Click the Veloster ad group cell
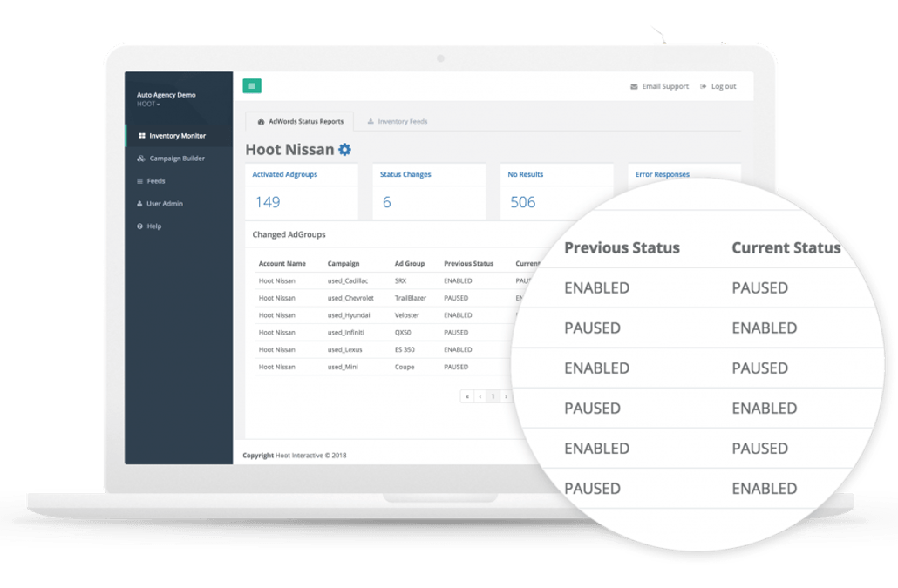Viewport: 898px width, 588px height. (406, 315)
